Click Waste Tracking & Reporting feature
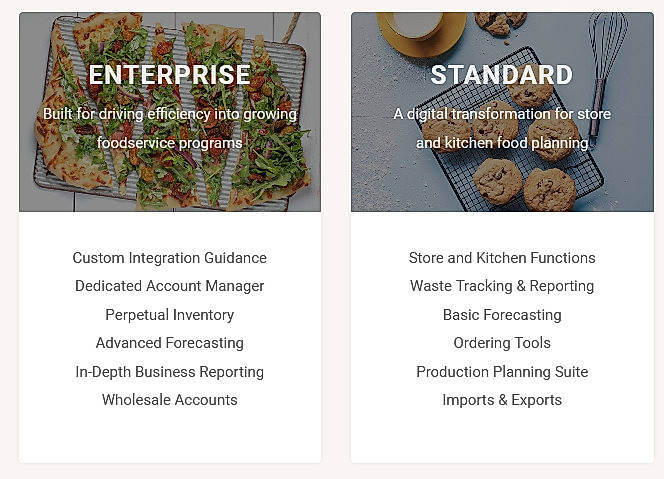This screenshot has width=664, height=479. [x=502, y=286]
